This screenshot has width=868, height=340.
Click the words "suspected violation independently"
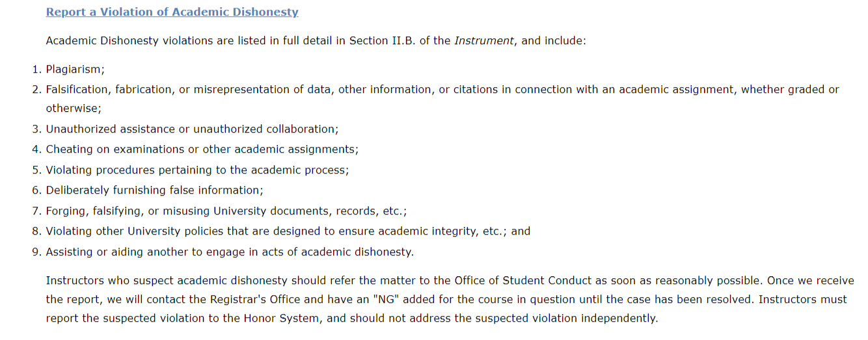[569, 319]
